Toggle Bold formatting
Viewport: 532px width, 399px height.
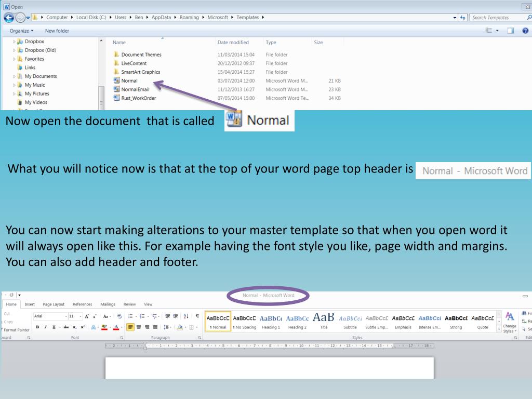(x=37, y=327)
